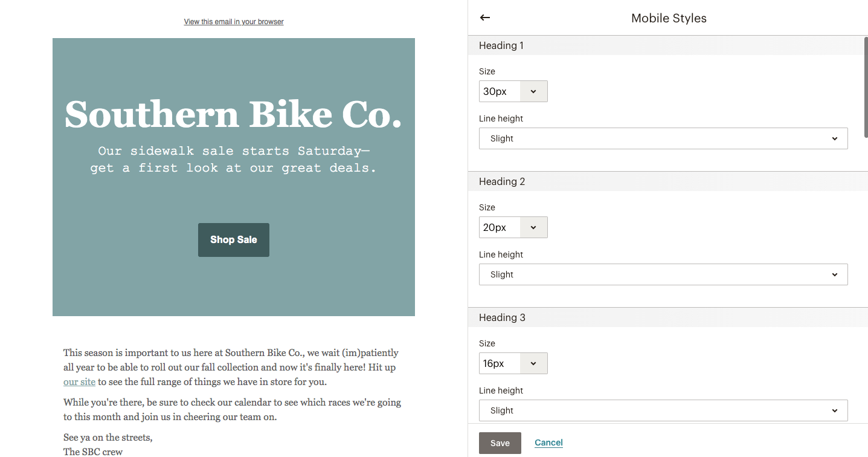Open the Heading 2 line height dropdown
This screenshot has width=868, height=457.
(663, 274)
